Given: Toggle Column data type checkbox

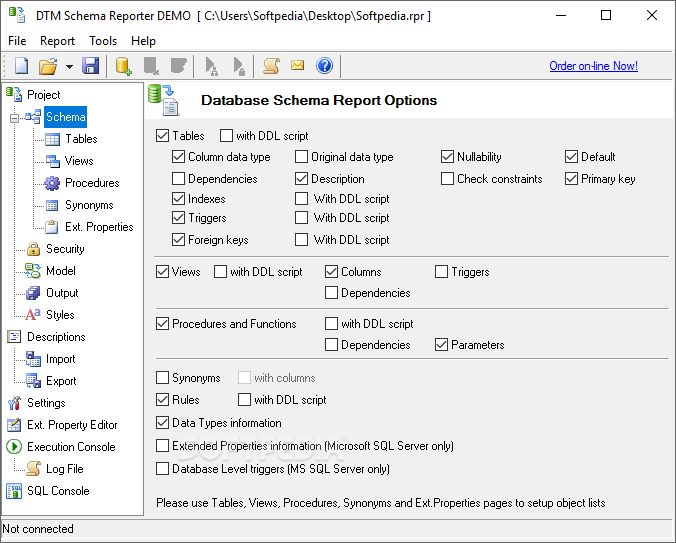Looking at the screenshot, I should [x=178, y=156].
